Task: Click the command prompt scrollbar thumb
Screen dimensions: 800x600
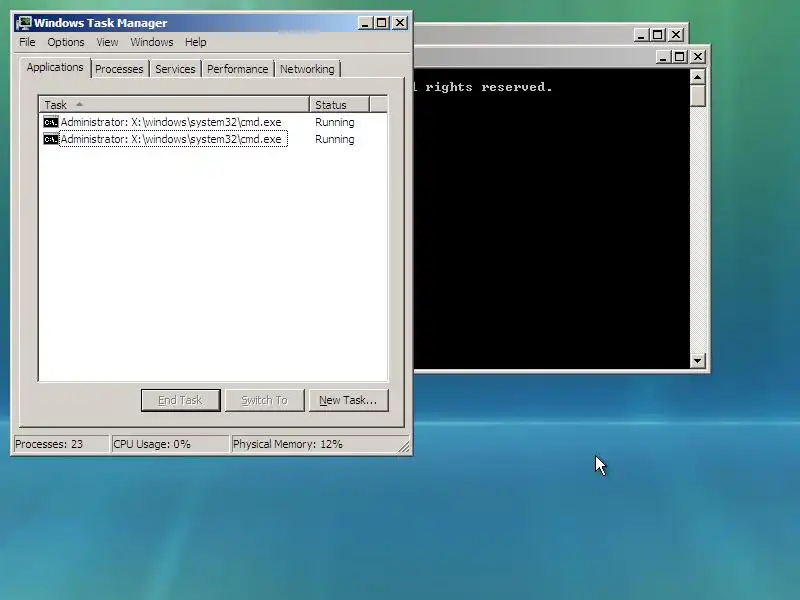Action: [x=697, y=95]
